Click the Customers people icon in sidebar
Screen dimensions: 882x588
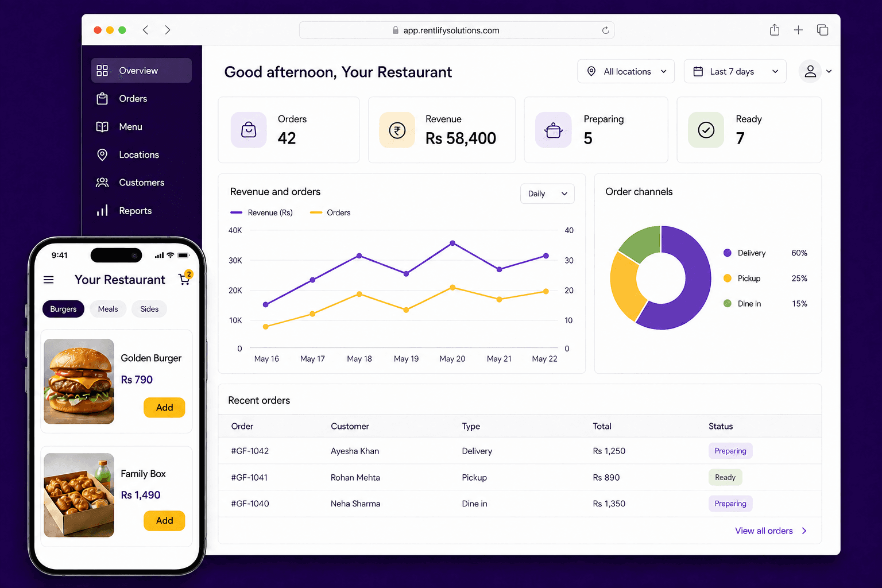pyautogui.click(x=102, y=183)
